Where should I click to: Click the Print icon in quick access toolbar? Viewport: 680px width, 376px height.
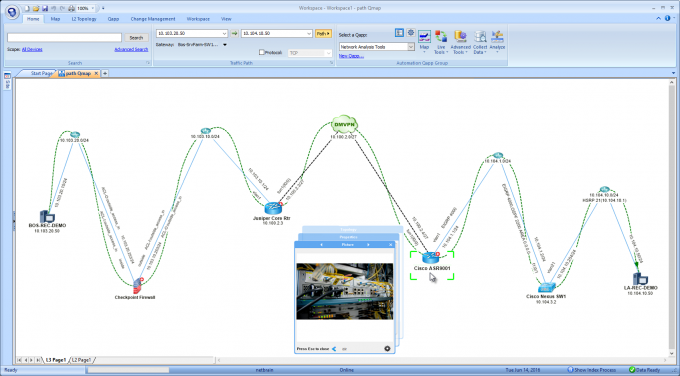point(72,8)
